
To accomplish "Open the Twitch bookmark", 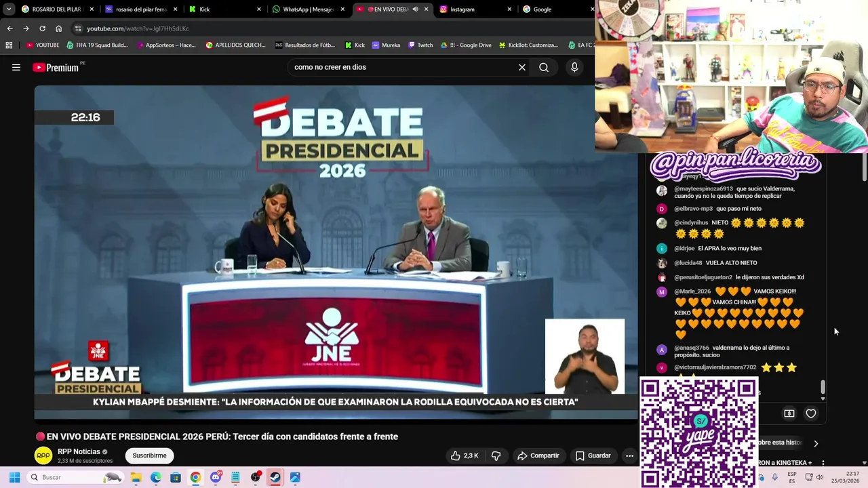I will [420, 45].
